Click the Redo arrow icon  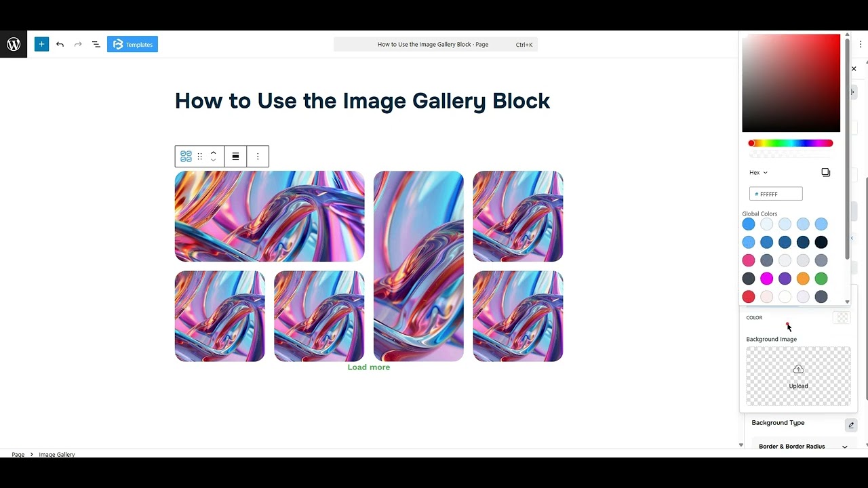click(77, 44)
